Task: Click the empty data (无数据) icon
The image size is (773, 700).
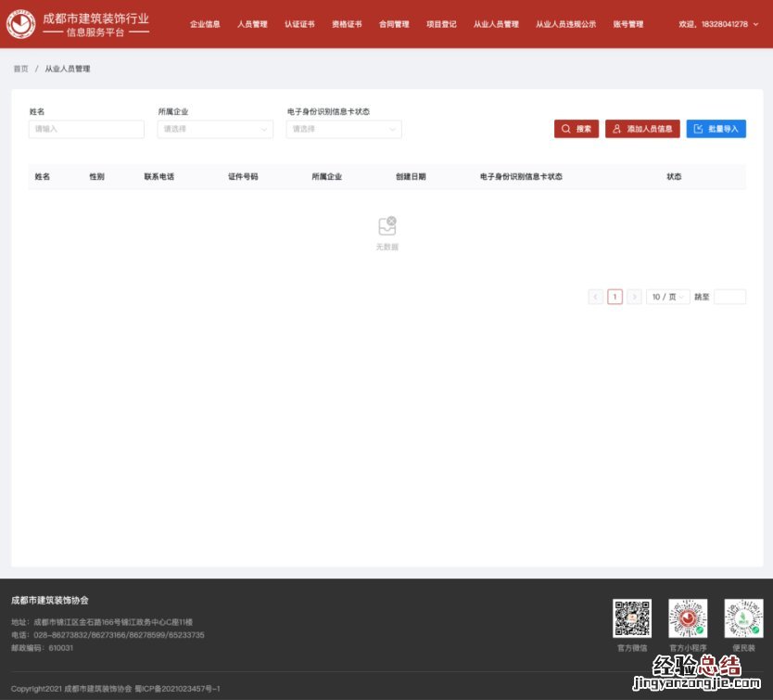Action: click(387, 226)
